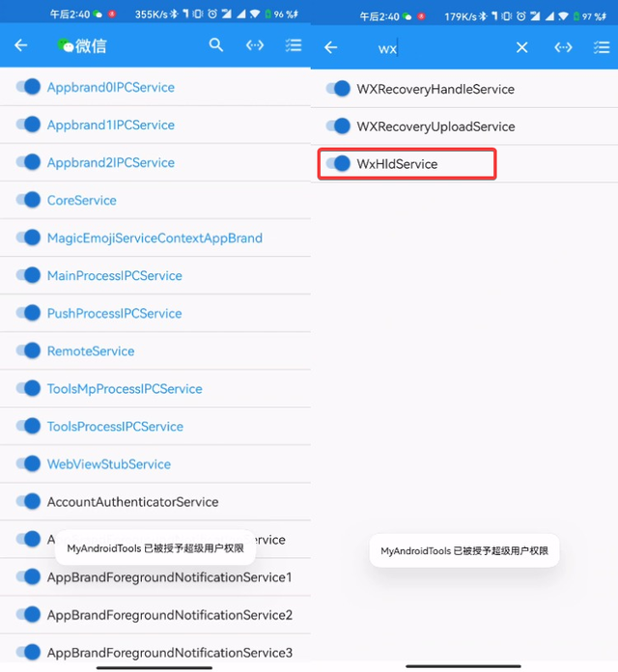Screen dimensions: 618x672
Task: Tap the 微信 title text
Action: [x=91, y=45]
